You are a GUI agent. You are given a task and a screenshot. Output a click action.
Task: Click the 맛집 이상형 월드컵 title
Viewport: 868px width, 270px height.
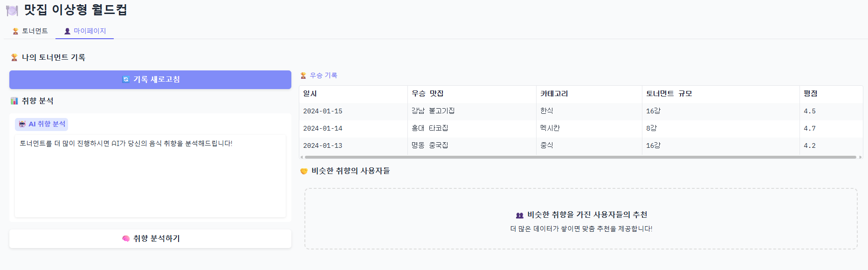coord(76,10)
